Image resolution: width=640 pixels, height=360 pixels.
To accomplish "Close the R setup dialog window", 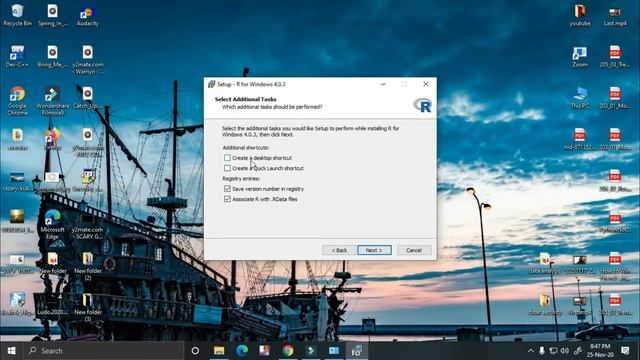I will tap(426, 84).
